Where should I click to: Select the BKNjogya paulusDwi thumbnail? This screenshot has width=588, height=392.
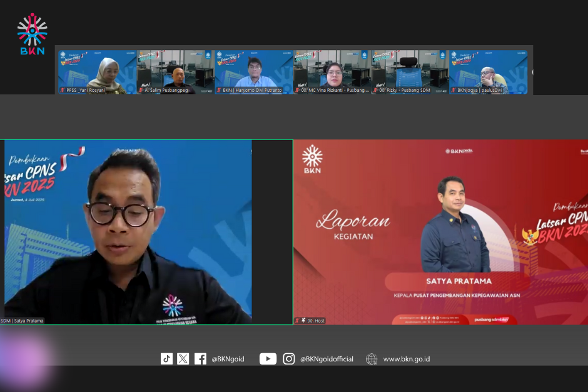488,72
